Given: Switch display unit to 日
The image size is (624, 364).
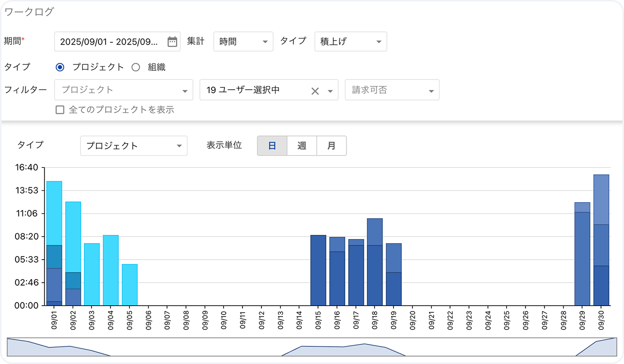Looking at the screenshot, I should coord(272,146).
